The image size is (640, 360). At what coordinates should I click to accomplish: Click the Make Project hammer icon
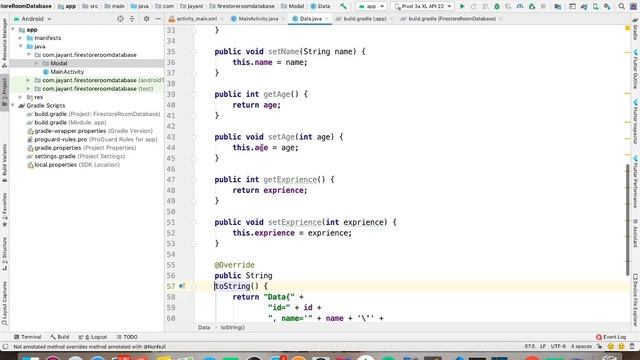(343, 6)
